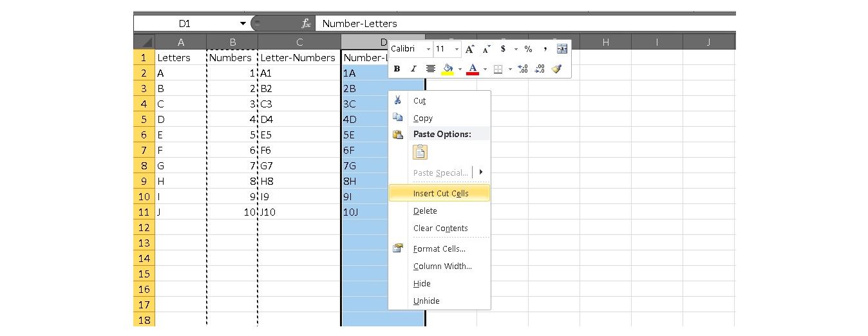Select row 1 header
The image size is (868, 336).
pos(144,57)
